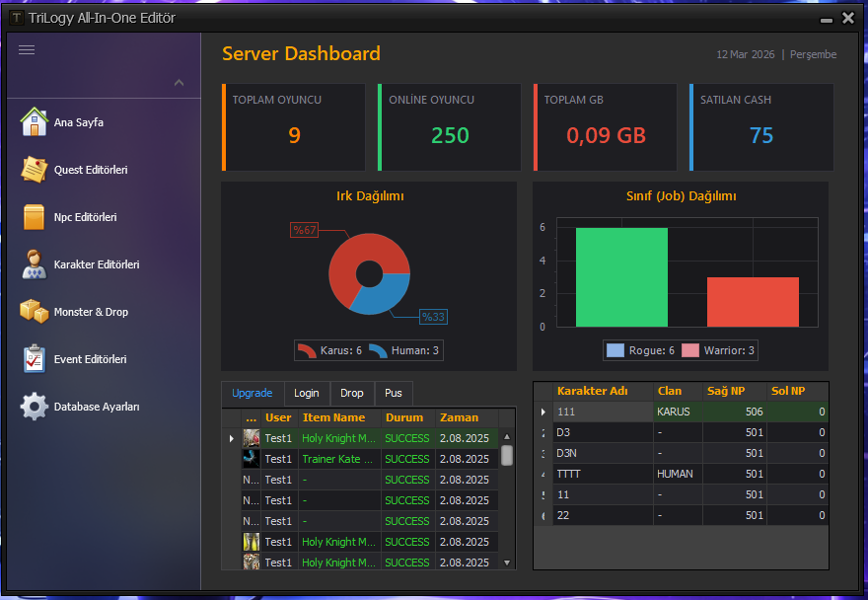868x600 pixels.
Task: Click the Karakter Editörleri person icon
Action: [35, 264]
